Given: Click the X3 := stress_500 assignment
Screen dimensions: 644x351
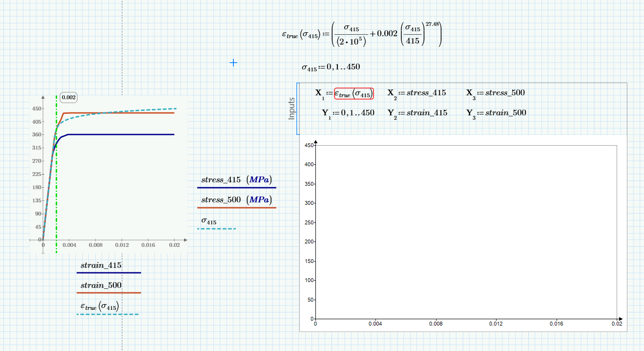Looking at the screenshot, I should [x=495, y=92].
